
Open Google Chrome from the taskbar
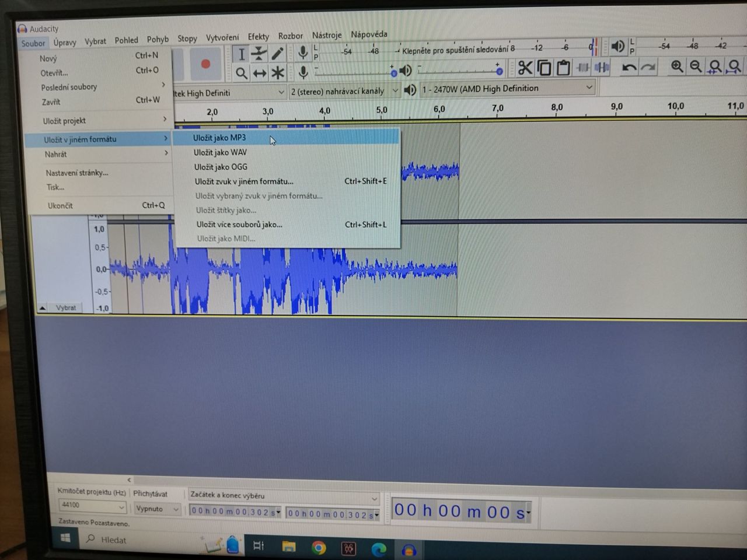pyautogui.click(x=319, y=547)
